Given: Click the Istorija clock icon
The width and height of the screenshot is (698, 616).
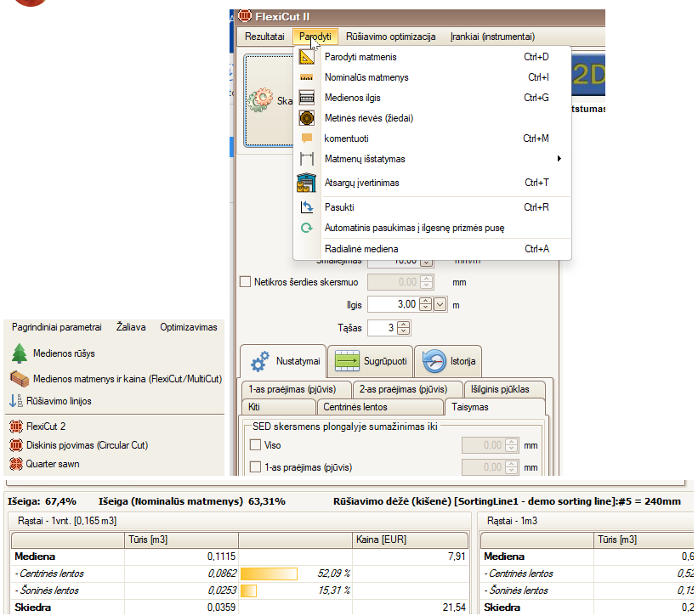Looking at the screenshot, I should (x=434, y=361).
